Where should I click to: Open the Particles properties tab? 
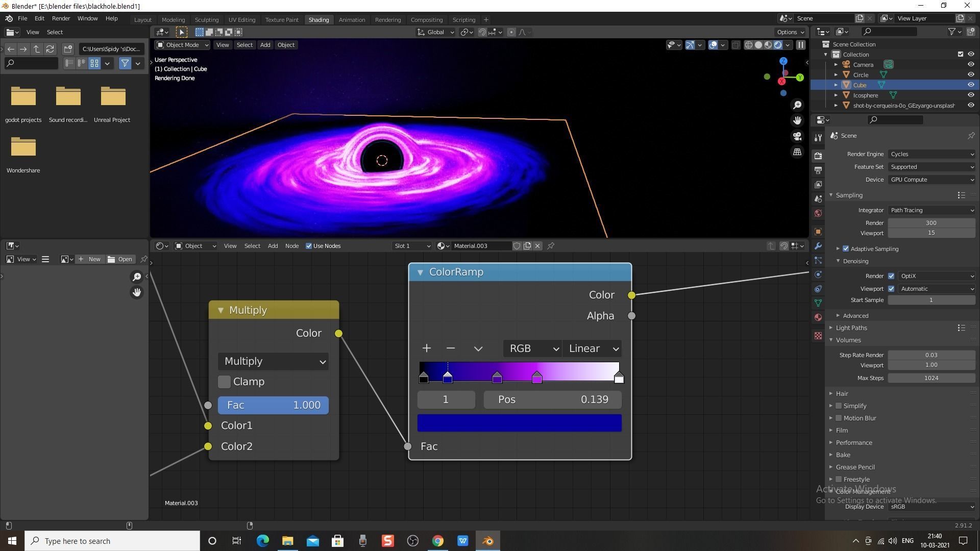(818, 260)
